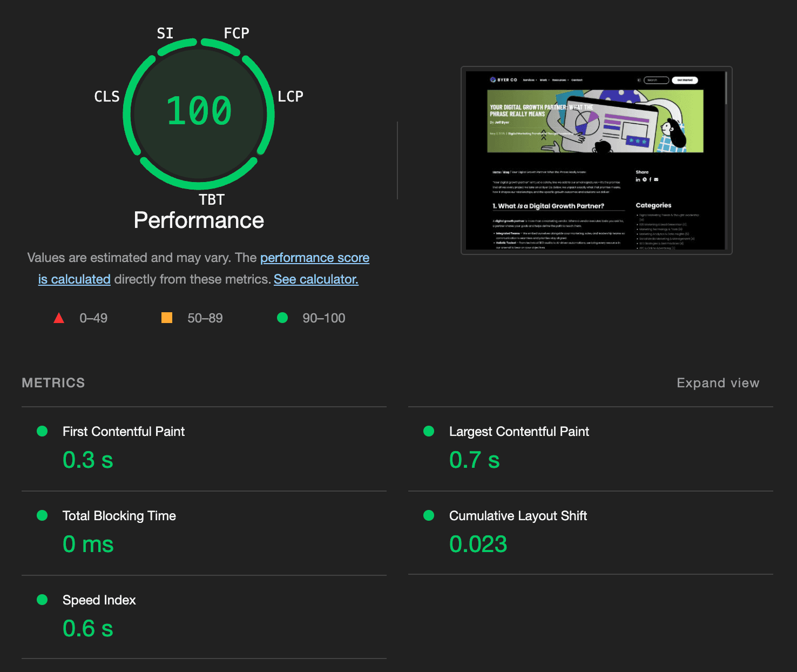Click the green dot beside Cumulative Layout Shift
The height and width of the screenshot is (672, 797).
(x=429, y=515)
